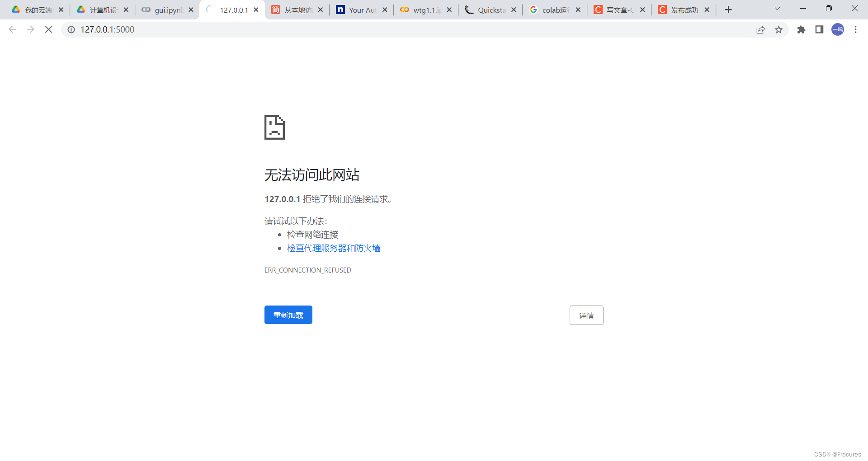Click the 重新加载 reload button
The width and height of the screenshot is (868, 461).
tap(288, 315)
